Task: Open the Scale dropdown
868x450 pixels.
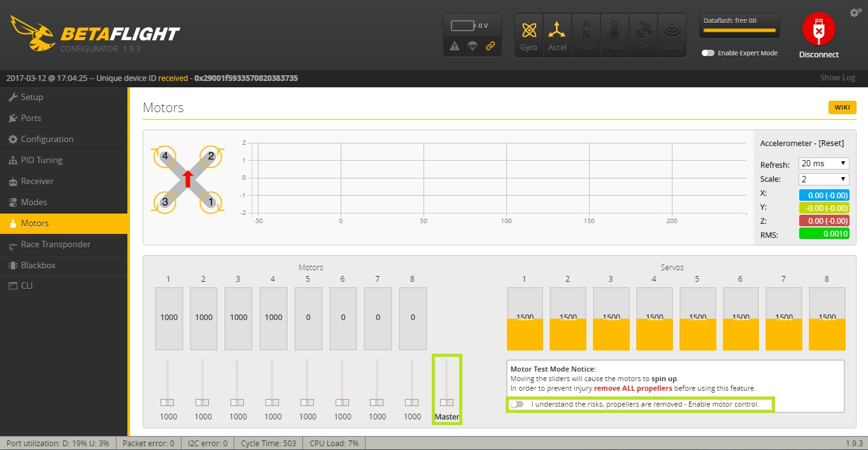Action: coord(823,179)
